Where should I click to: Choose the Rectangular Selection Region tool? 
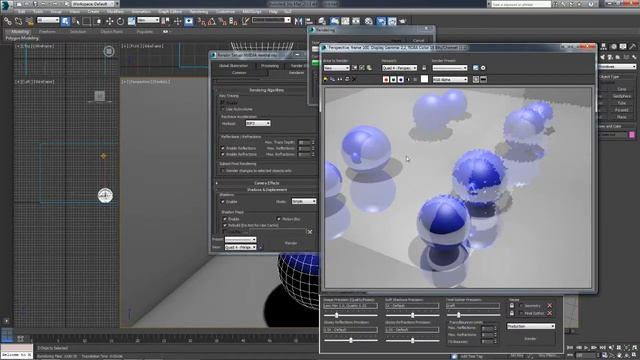click(x=87, y=21)
